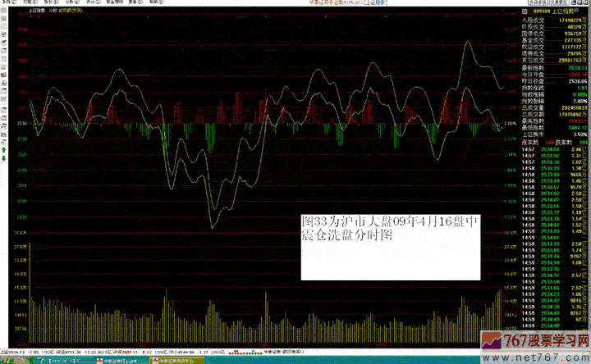Switch to the middle 华泰证券 taskbar item
Viewport: 591px width, 364px height.
point(121,361)
